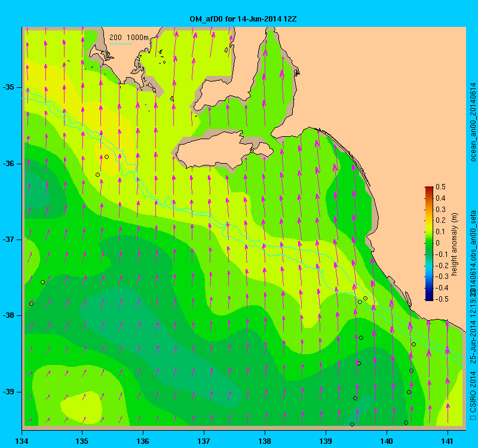Click the plot title "OM_afD0 for 14-Jun-2014 12Z"
The image size is (478, 448).
click(x=243, y=19)
